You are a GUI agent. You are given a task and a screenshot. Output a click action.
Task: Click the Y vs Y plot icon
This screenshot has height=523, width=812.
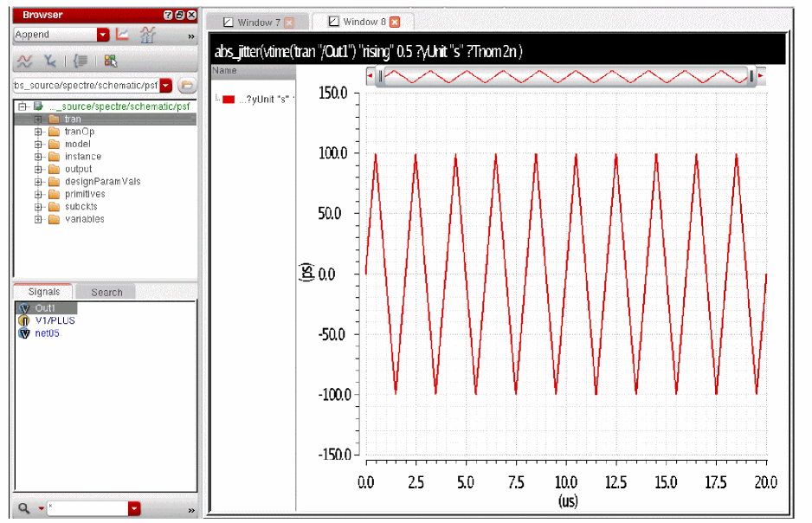(50, 61)
